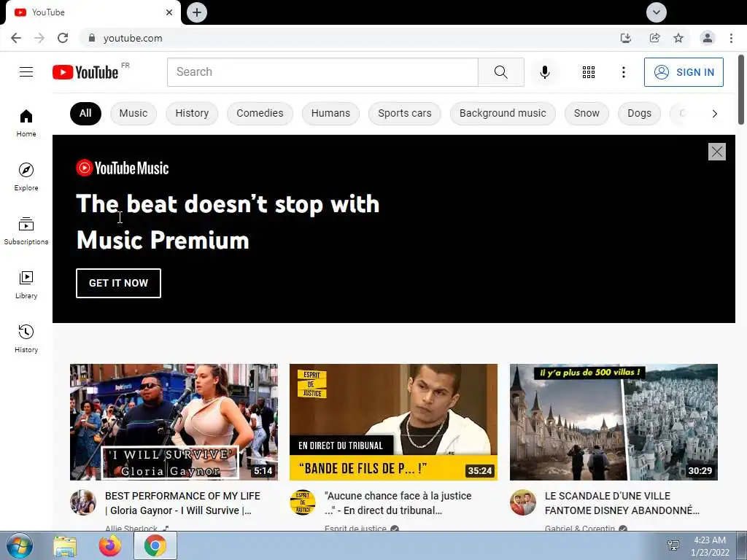747x560 pixels.
Task: Select the Sports cars chip
Action: (x=404, y=113)
